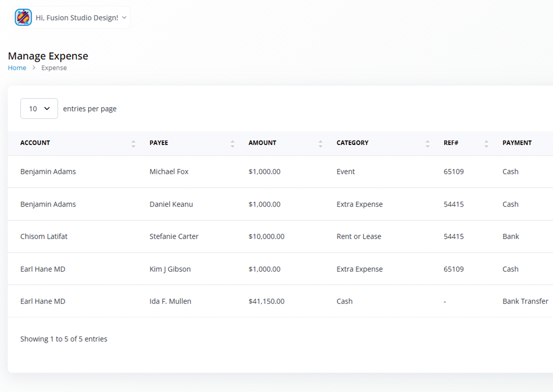
Task: Click Cash category in Ida F. Mullen row
Action: [345, 301]
